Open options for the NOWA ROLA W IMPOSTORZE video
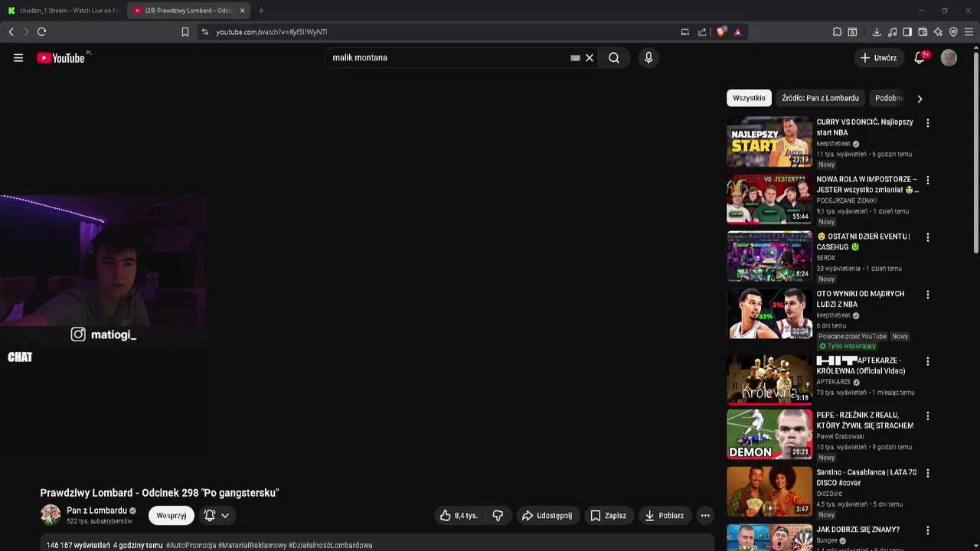 point(928,180)
